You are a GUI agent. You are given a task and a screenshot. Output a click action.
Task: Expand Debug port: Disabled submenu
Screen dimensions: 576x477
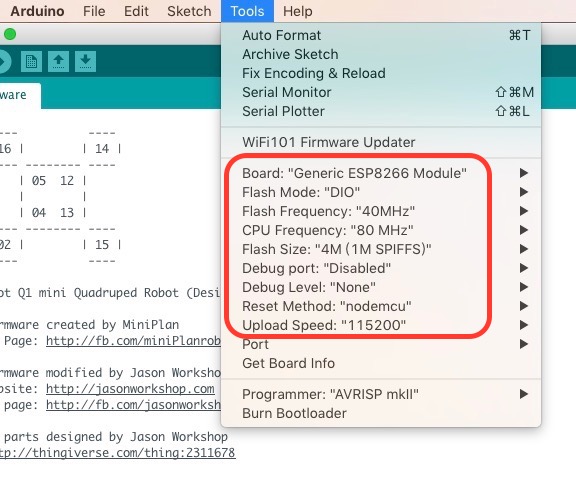pos(381,268)
